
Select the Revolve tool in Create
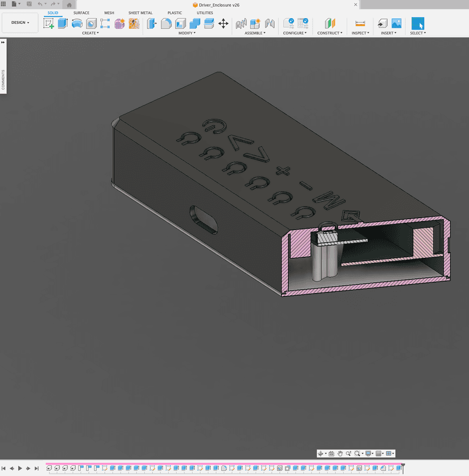[77, 23]
